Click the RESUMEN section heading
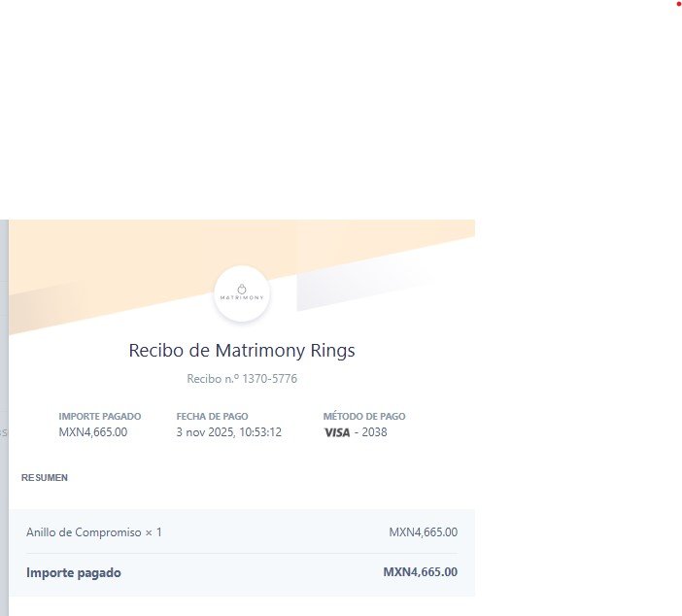 coord(45,478)
